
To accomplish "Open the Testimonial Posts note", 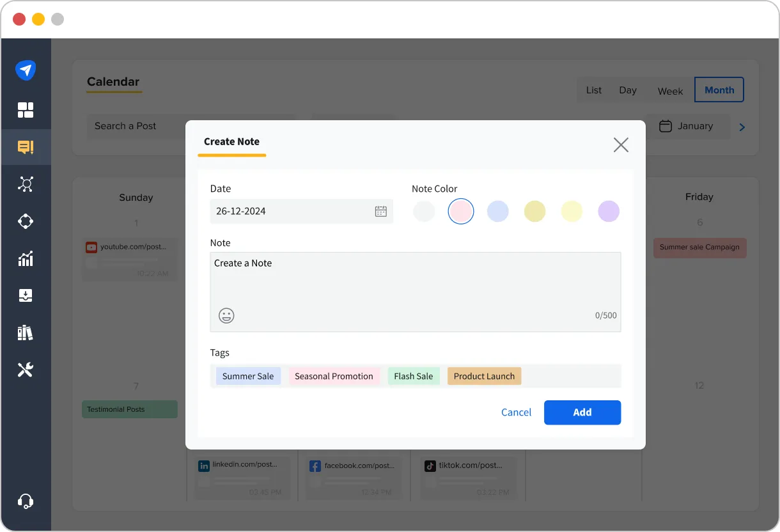I will click(130, 409).
